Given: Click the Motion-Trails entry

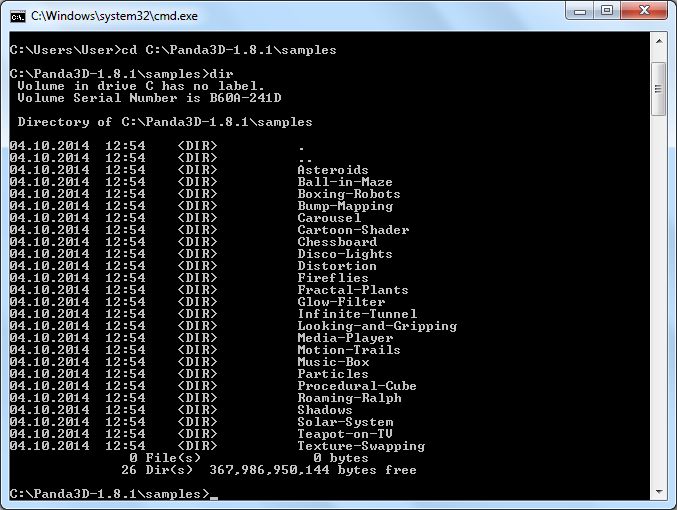Looking at the screenshot, I should [x=349, y=350].
